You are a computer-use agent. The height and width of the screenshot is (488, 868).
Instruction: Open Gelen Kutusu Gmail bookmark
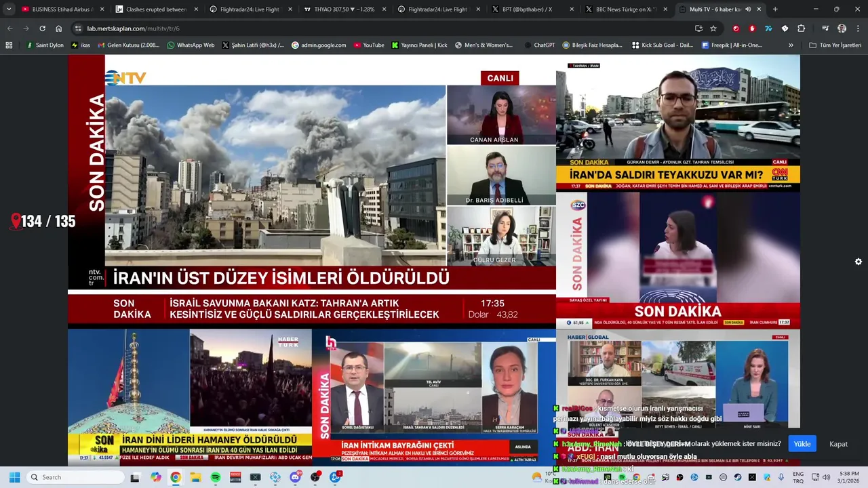(128, 45)
